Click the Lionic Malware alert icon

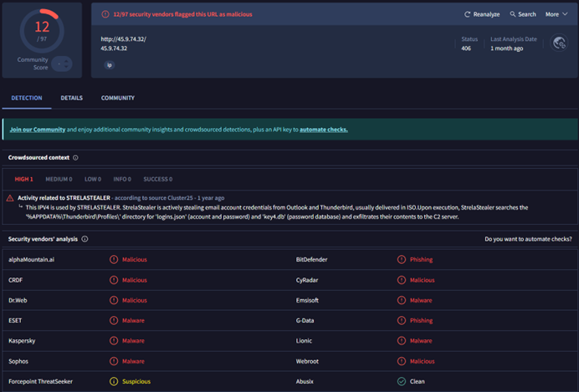pos(402,341)
